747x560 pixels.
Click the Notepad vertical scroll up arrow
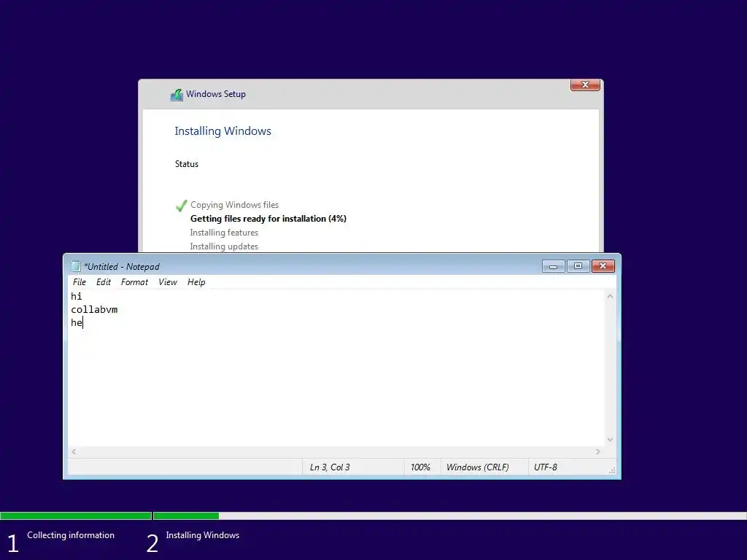coord(610,296)
